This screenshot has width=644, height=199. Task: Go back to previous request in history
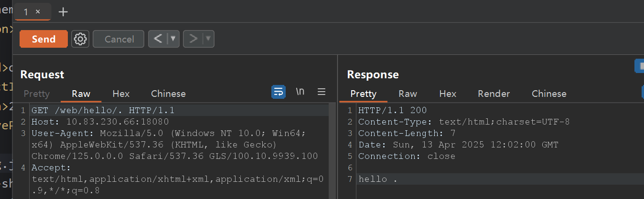(158, 39)
